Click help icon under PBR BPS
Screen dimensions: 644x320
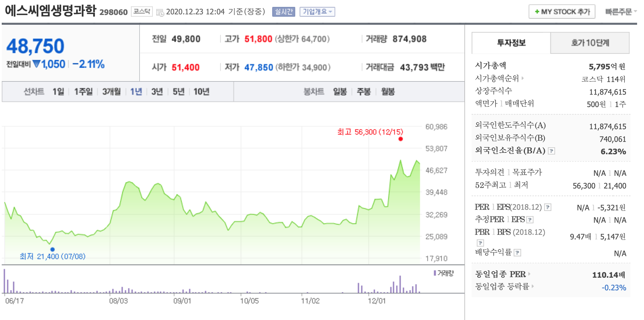(x=480, y=243)
